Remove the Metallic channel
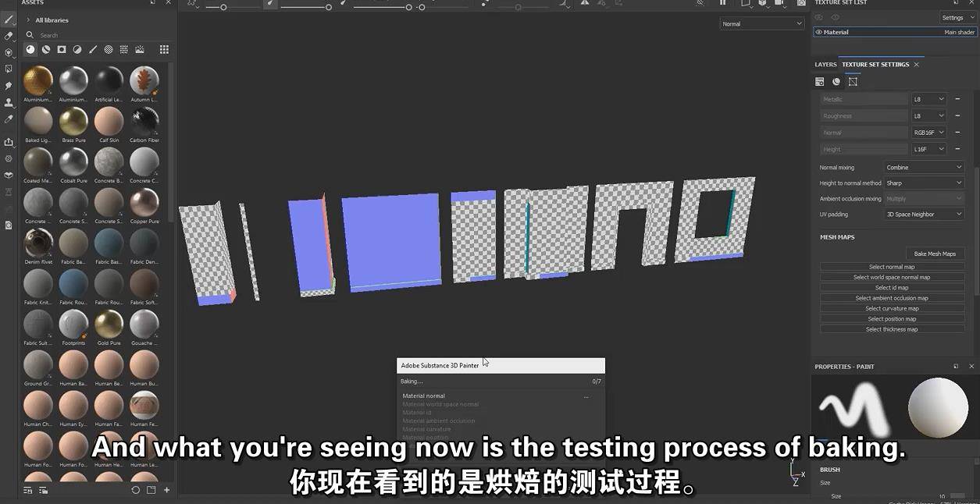 tap(957, 99)
